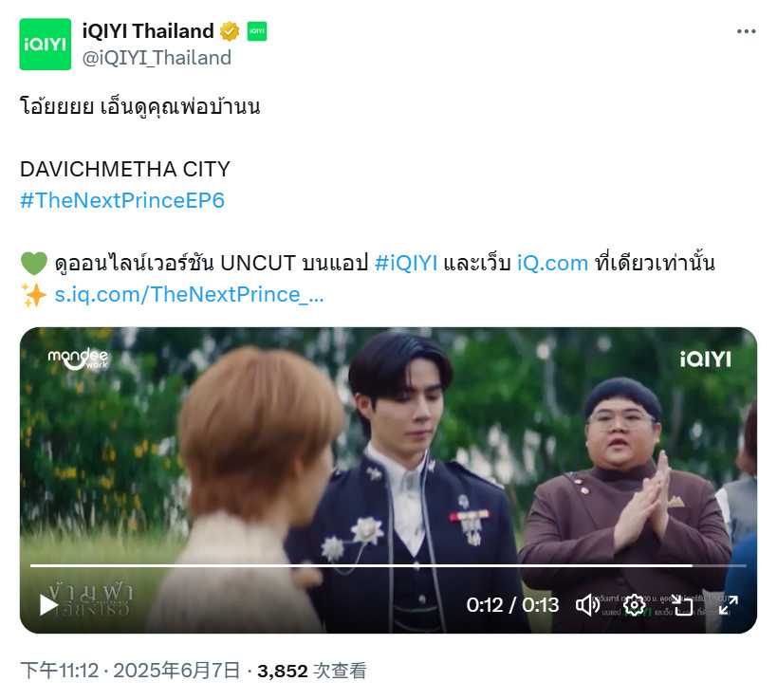This screenshot has width=777, height=700.
Task: Click the gold verified badge
Action: pyautogui.click(x=230, y=31)
